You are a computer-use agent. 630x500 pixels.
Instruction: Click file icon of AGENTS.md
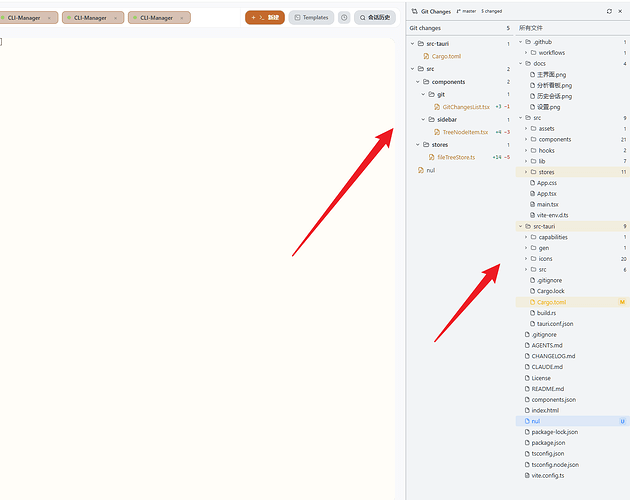pos(527,345)
